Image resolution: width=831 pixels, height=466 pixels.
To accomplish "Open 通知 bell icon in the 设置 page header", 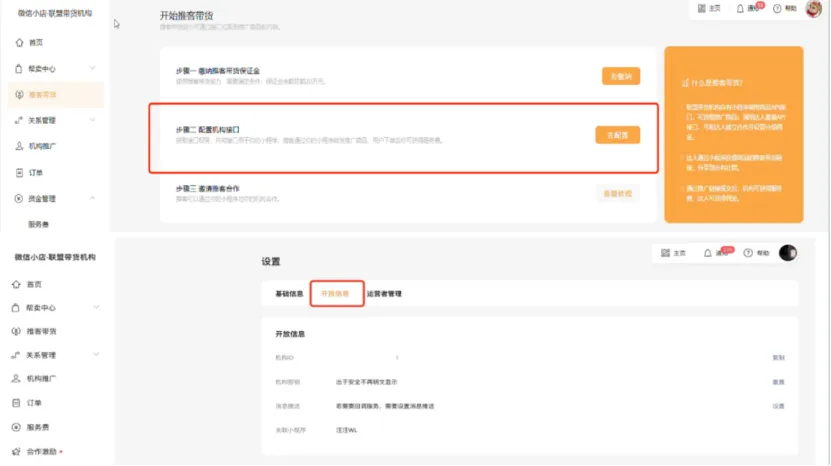I will (x=708, y=253).
